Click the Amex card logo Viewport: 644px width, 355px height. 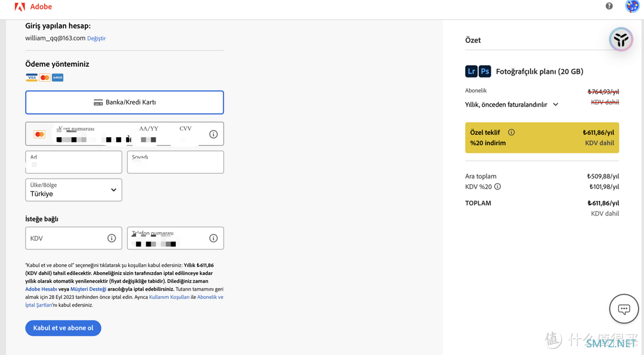(57, 78)
